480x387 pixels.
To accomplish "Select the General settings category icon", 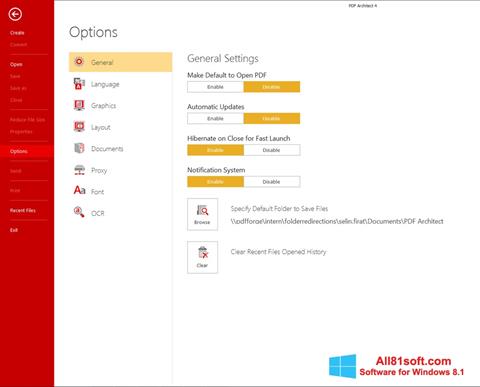I will coord(79,62).
